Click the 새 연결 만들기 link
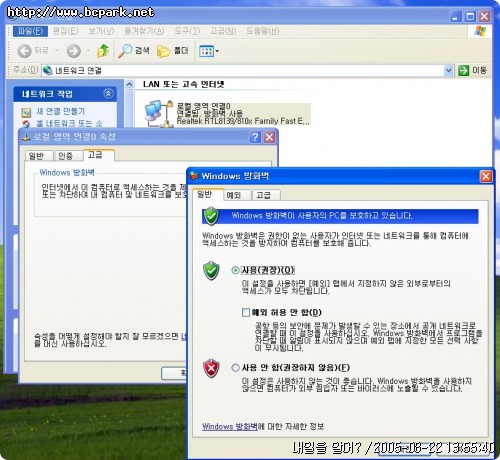 coord(61,111)
